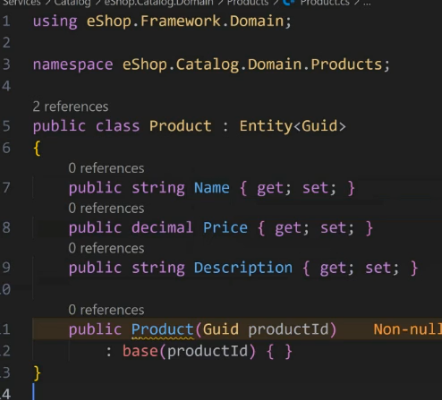
Task: Click the 'Guid' parameter type in the constructor
Action: tap(221, 330)
